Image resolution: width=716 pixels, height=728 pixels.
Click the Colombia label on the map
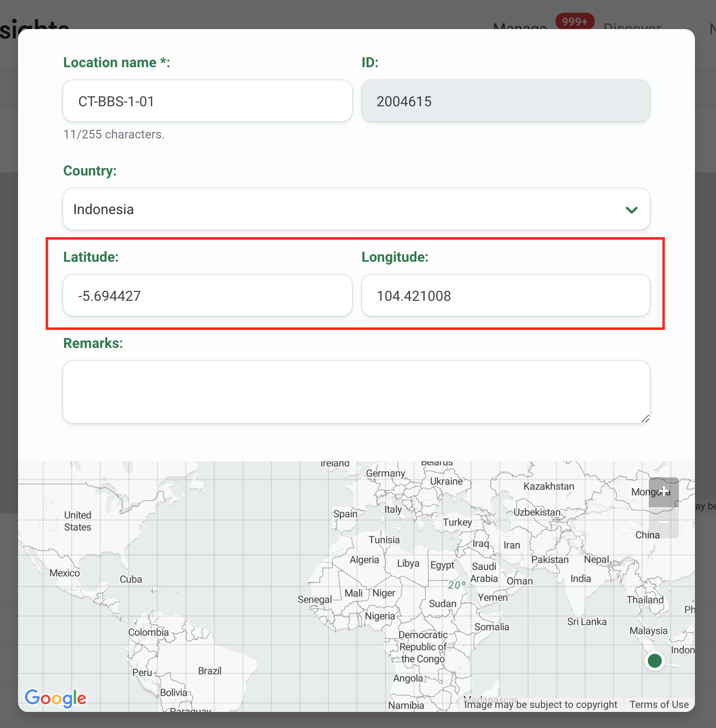click(x=148, y=632)
